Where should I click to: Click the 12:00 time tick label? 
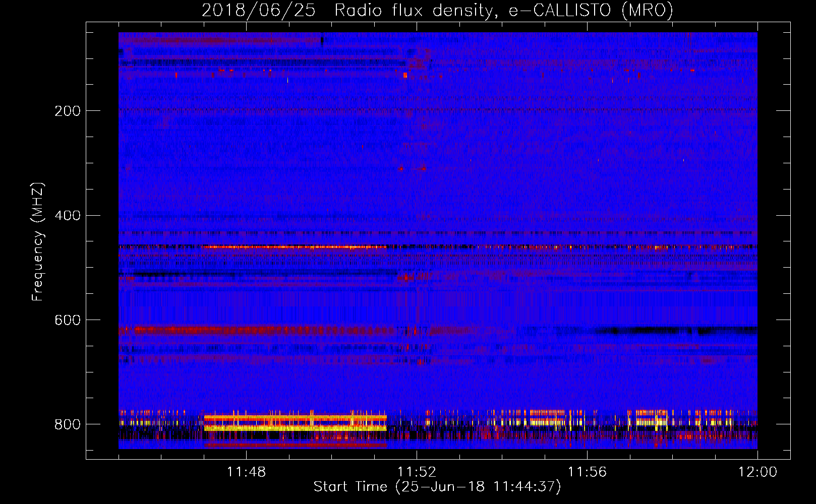click(x=757, y=472)
